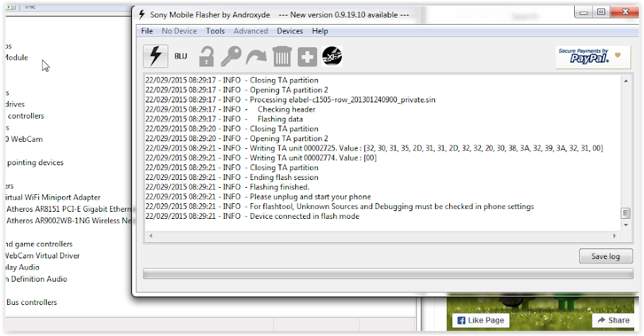Select the 'Device connected in flash mode' log line
644x336 pixels.
[252, 217]
